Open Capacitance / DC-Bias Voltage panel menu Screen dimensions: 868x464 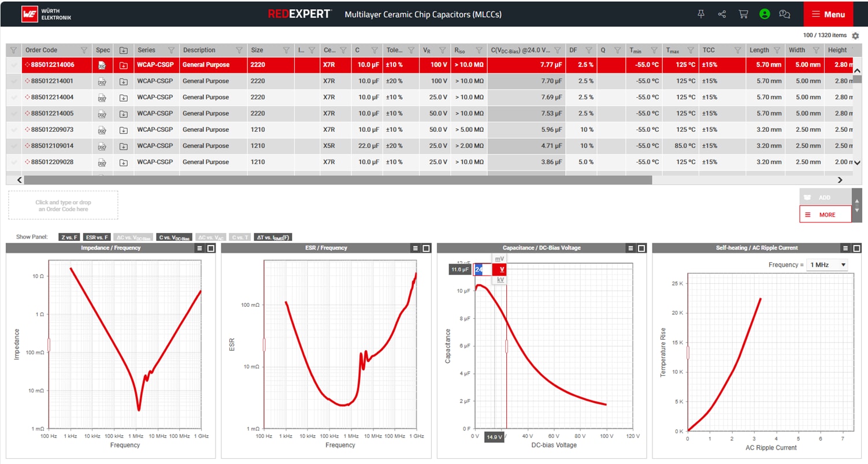click(630, 248)
